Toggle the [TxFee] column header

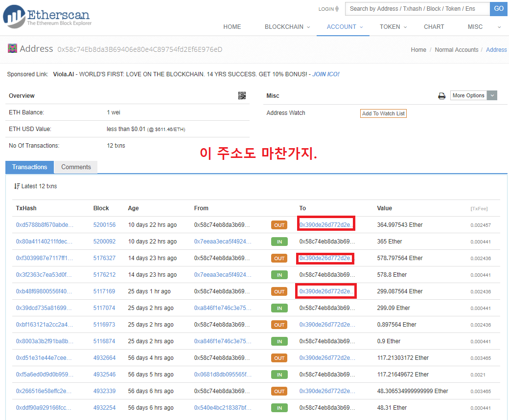coord(479,209)
